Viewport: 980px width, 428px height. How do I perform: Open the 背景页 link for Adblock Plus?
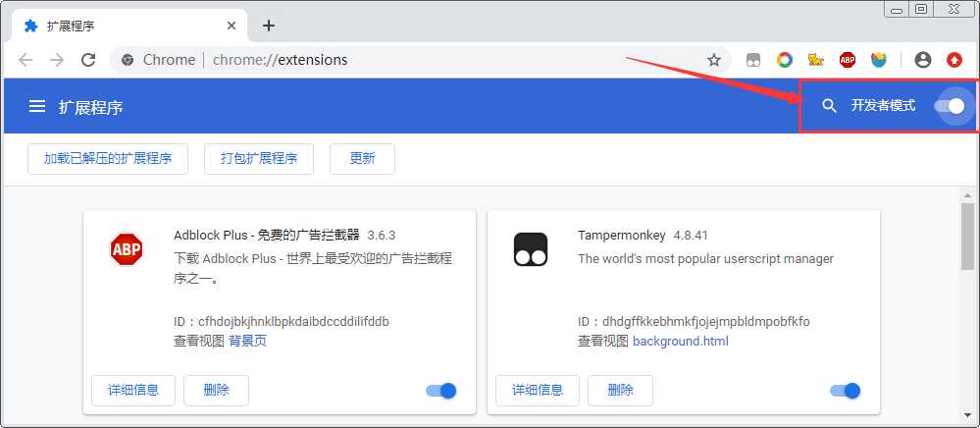click(247, 341)
